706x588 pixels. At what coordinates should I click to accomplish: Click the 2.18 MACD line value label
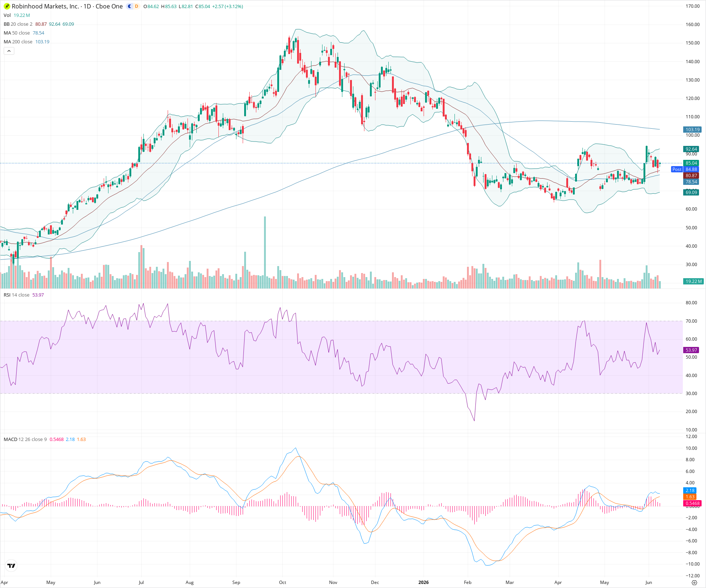coord(690,490)
